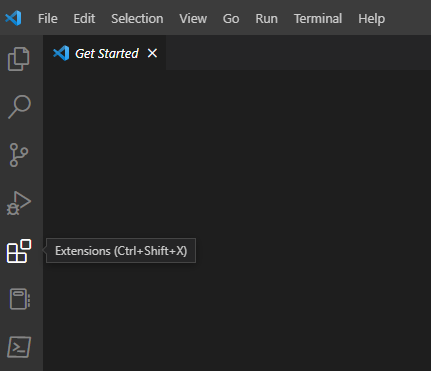Open the Run menu
The image size is (431, 371).
tap(266, 18)
